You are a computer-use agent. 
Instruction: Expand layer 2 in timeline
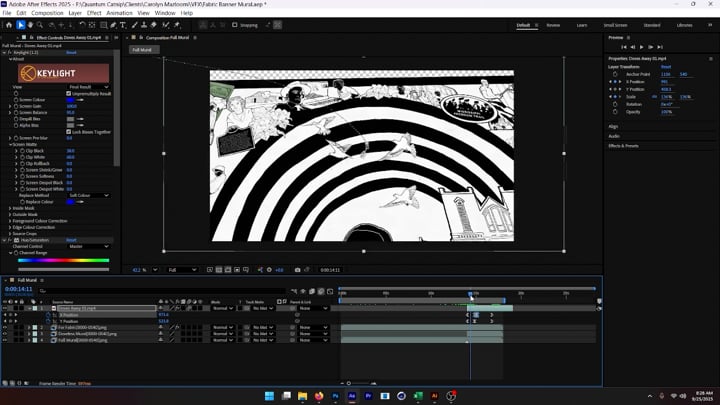(x=28, y=328)
